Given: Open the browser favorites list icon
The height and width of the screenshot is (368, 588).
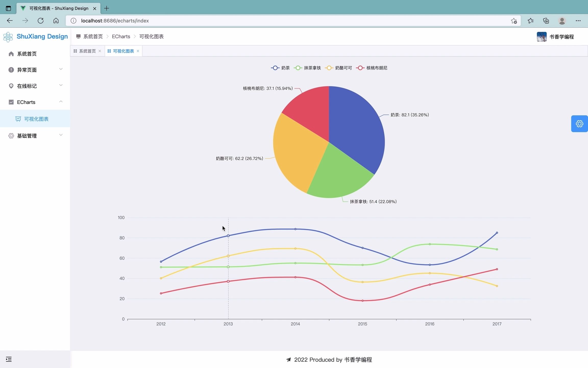Looking at the screenshot, I should click(x=531, y=21).
